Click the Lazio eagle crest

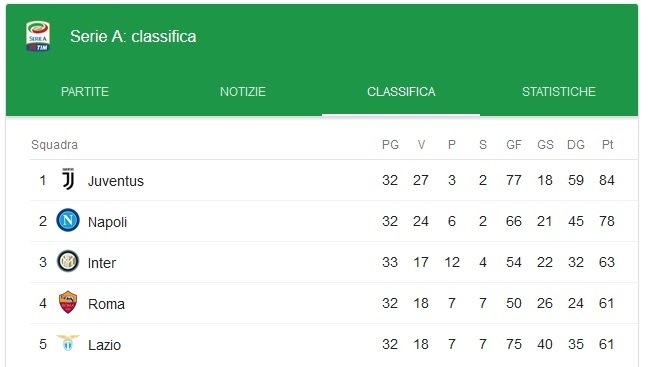point(68,343)
